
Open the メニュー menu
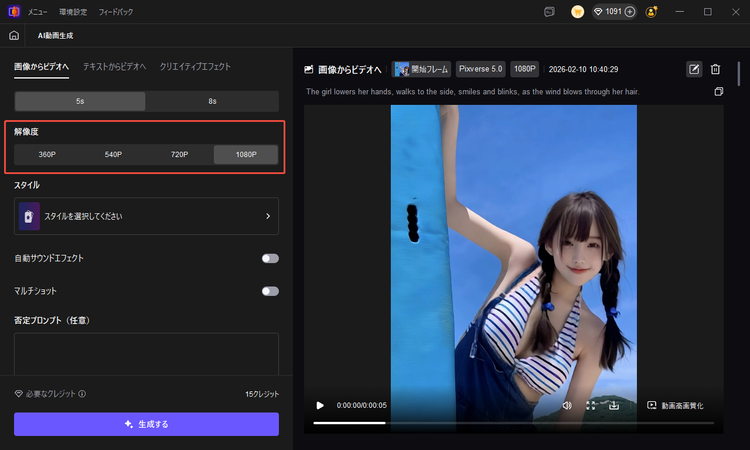37,12
